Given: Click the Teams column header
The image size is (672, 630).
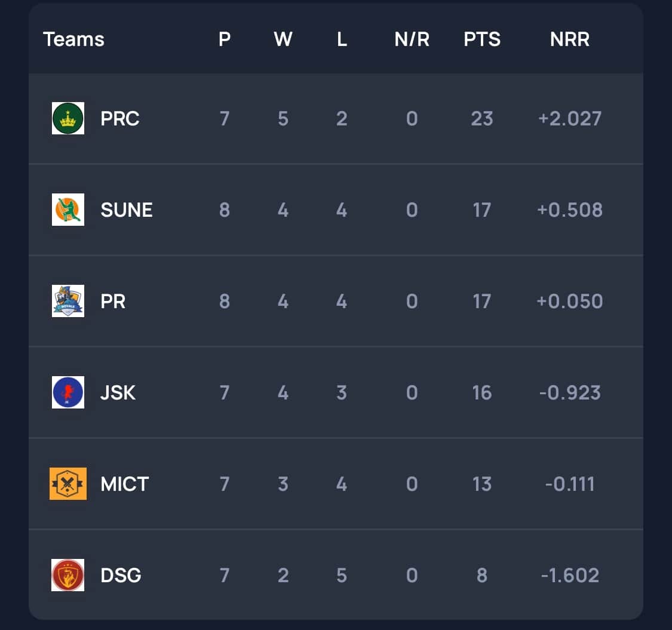Looking at the screenshot, I should pos(74,39).
